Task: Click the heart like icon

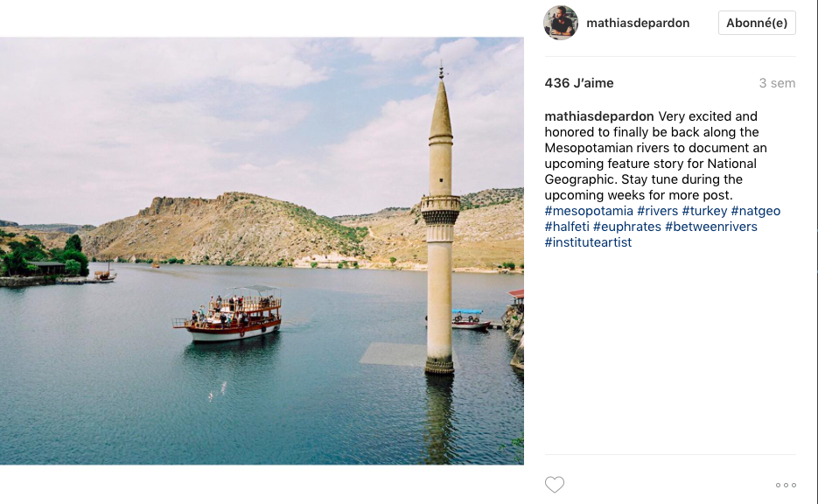Action: (555, 485)
